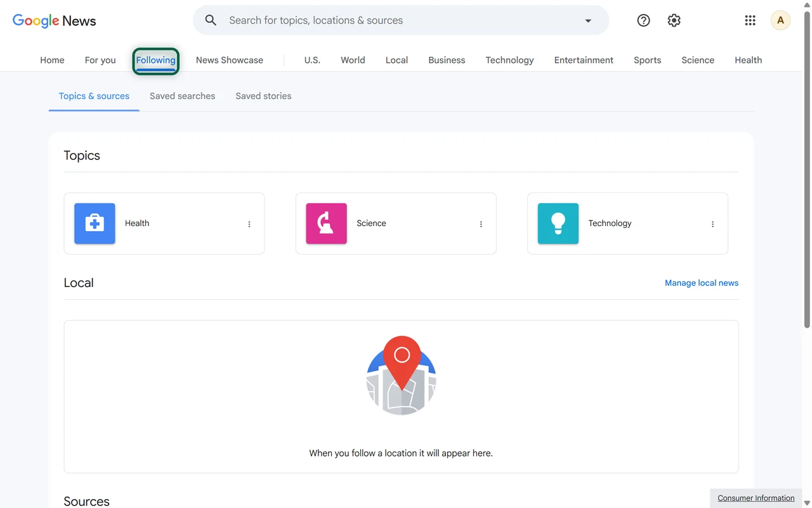The width and height of the screenshot is (812, 508).
Task: Click the Health topic briefcase icon
Action: [95, 224]
